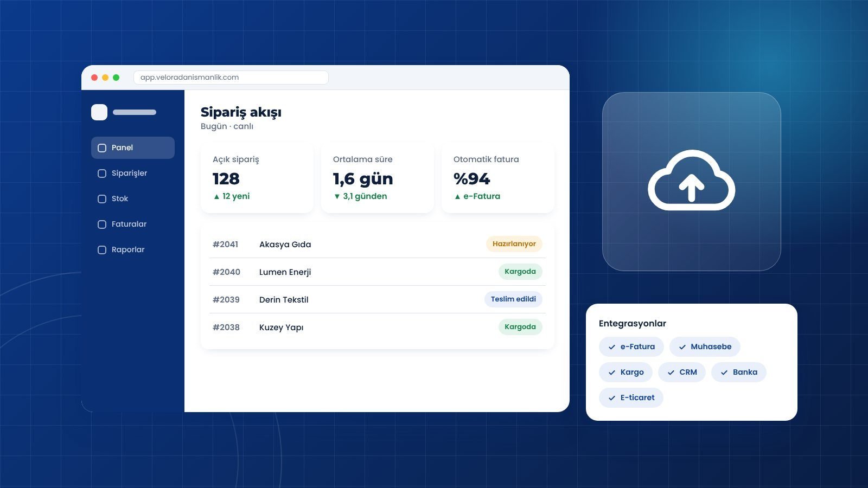Open the Ortalama süre stat card

pos(378,178)
